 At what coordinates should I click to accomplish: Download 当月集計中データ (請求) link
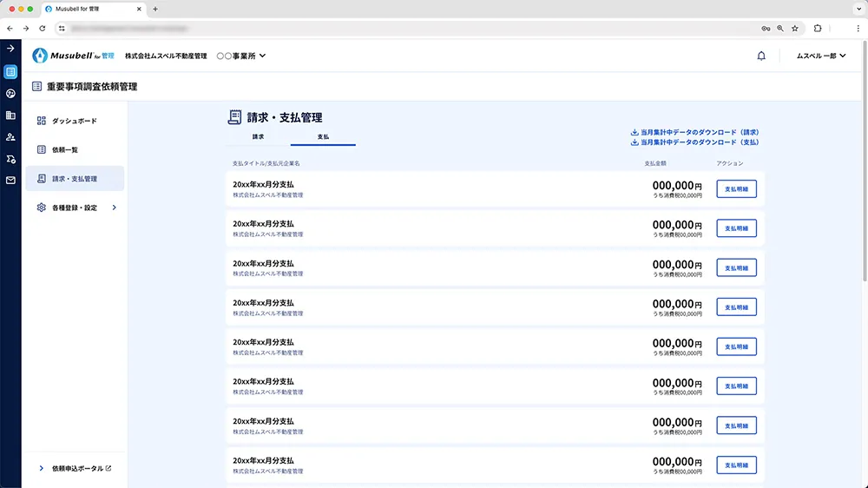tap(695, 132)
